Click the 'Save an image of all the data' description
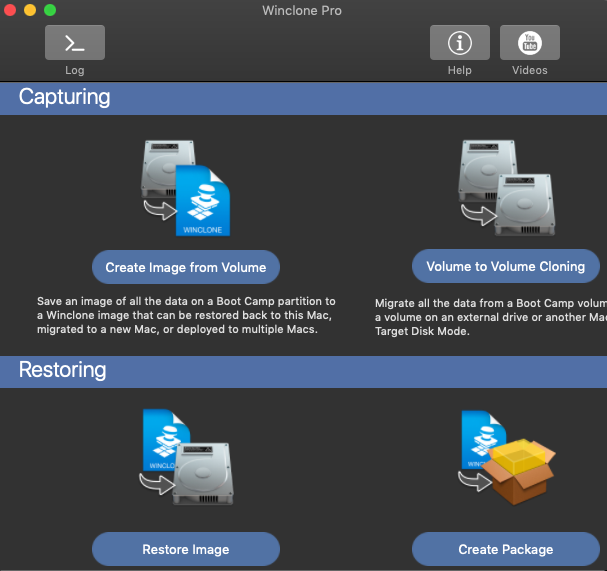This screenshot has height=571, width=607. coord(186,315)
